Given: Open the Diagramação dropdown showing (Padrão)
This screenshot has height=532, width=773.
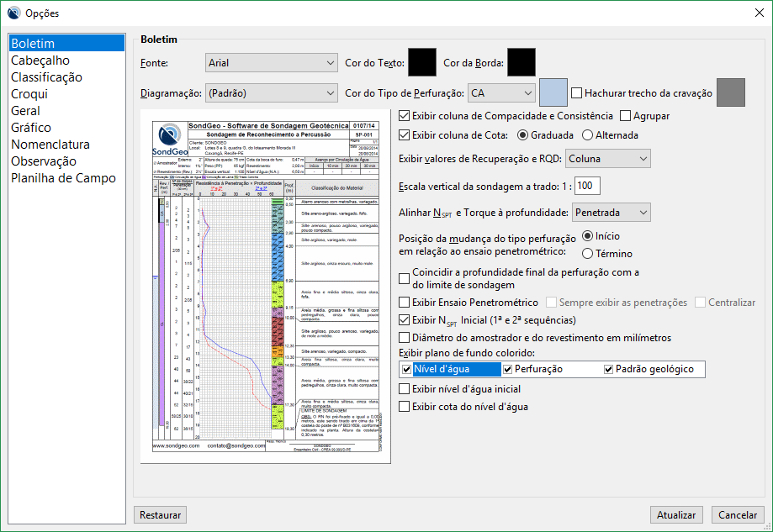Looking at the screenshot, I should point(271,93).
